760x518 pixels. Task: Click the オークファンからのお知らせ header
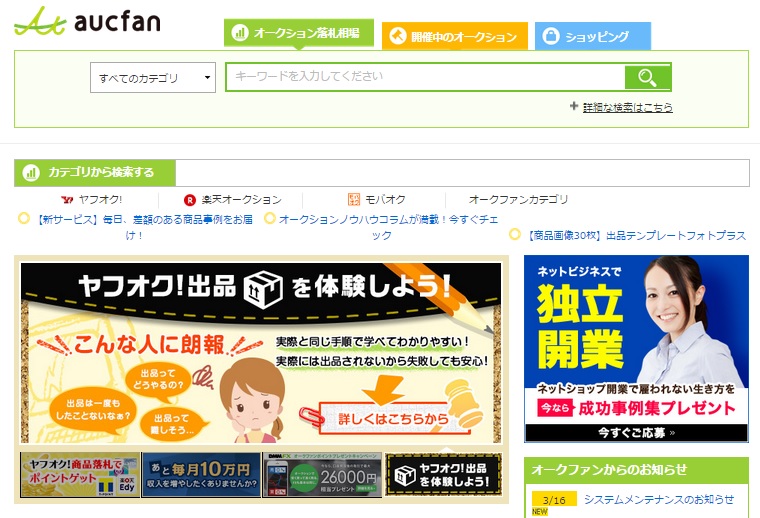[636, 470]
